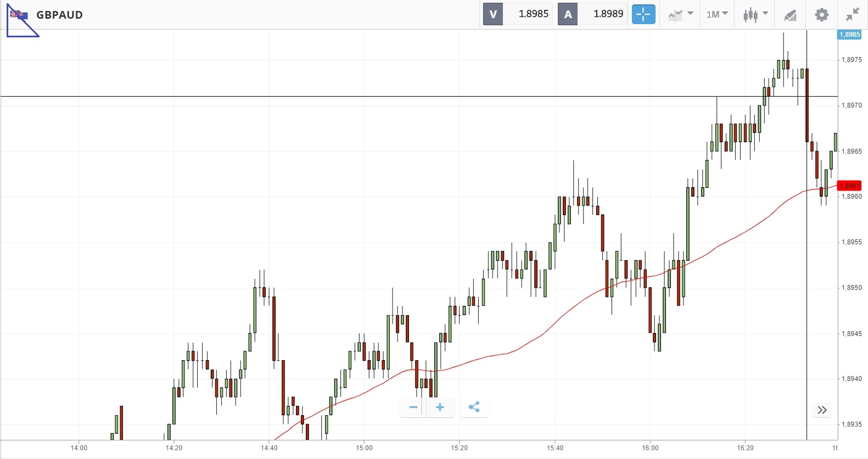
Task: Select the drawing tools pencil icon
Action: tap(790, 15)
